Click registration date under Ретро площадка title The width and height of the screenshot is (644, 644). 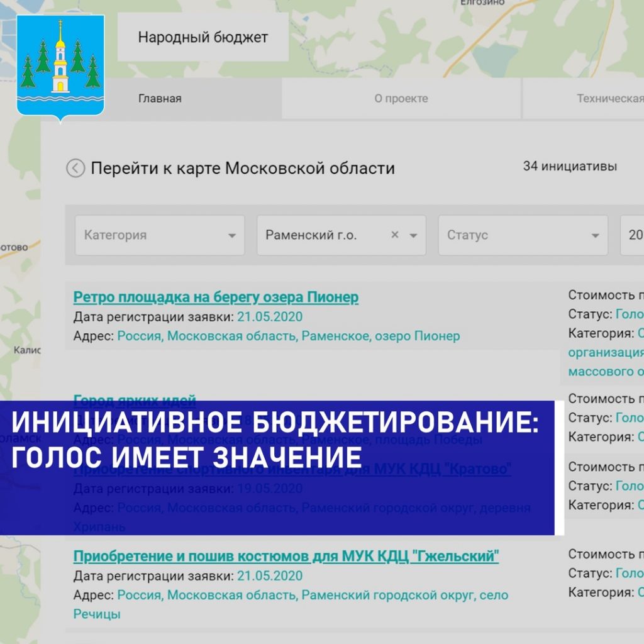pyautogui.click(x=270, y=316)
